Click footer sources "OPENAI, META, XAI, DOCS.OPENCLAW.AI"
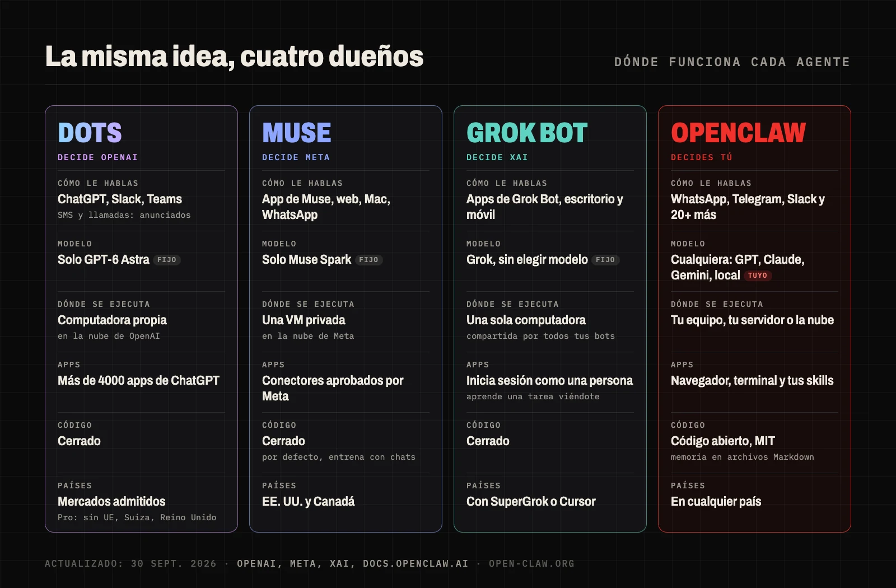 pyautogui.click(x=352, y=563)
